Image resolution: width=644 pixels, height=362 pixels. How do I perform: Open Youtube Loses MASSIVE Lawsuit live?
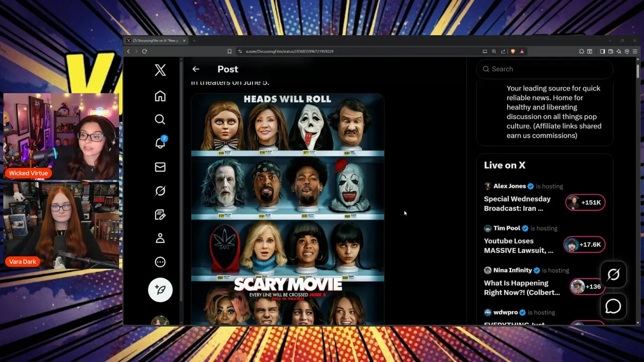tap(518, 245)
